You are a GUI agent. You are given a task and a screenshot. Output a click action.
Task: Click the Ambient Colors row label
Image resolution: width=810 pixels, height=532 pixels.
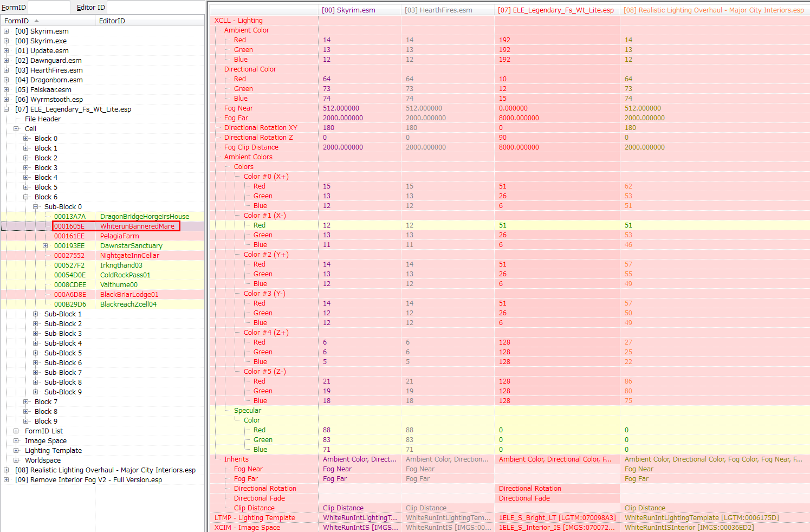click(248, 157)
